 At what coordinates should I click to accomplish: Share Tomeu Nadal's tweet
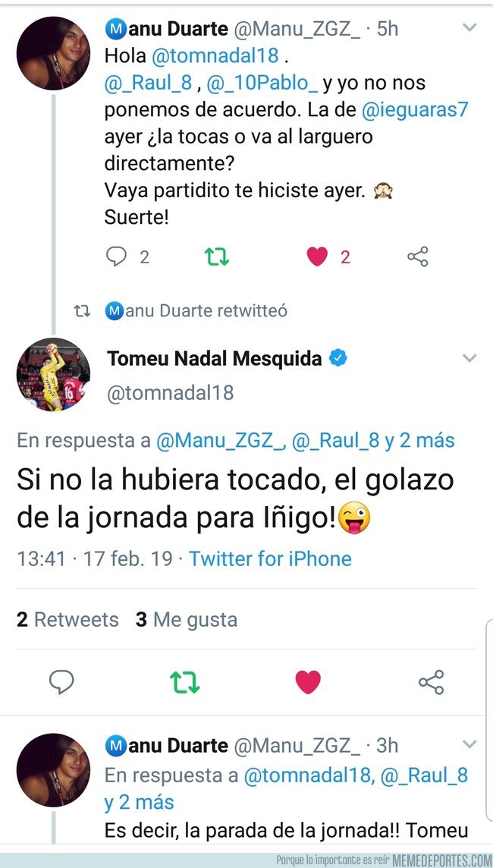pos(431,682)
